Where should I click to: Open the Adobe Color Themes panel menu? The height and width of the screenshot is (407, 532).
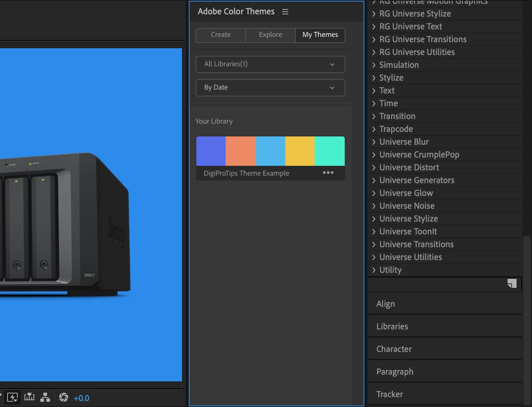[285, 12]
